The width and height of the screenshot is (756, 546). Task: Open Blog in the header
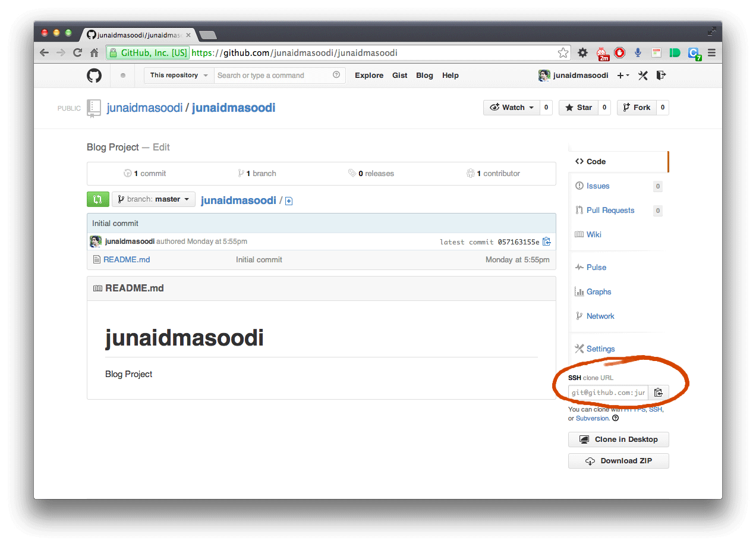[x=424, y=76]
